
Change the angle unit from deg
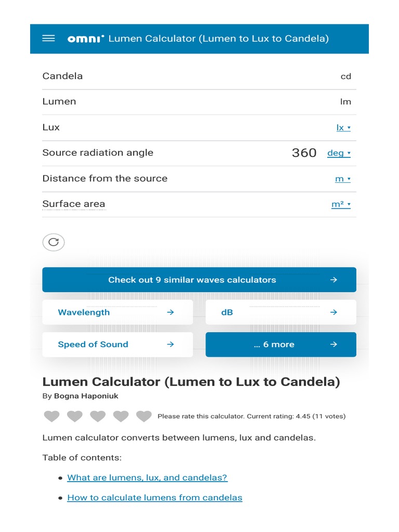tap(339, 153)
